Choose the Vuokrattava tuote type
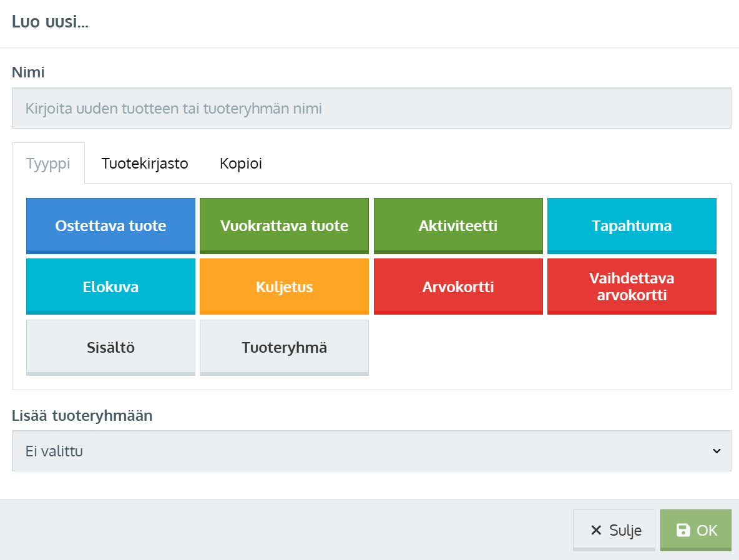Image resolution: width=739 pixels, height=560 pixels. [x=284, y=226]
